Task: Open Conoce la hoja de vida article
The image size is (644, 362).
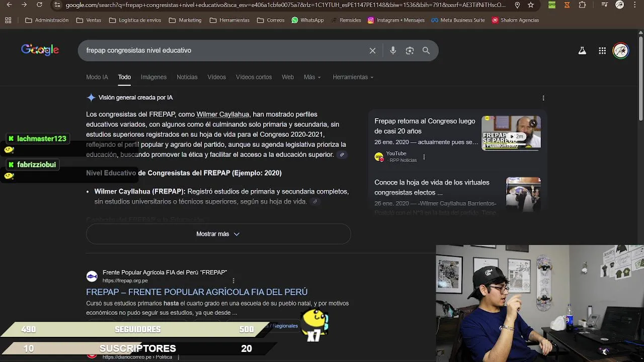Action: coord(432,187)
